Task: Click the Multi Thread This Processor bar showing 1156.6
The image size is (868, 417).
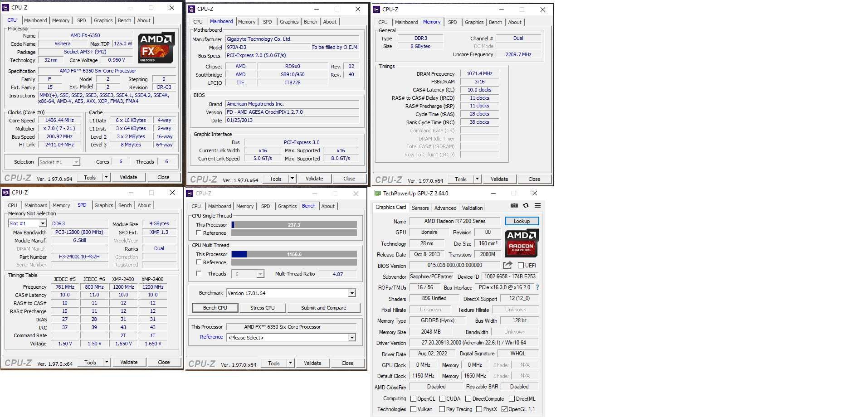Action: (x=294, y=254)
